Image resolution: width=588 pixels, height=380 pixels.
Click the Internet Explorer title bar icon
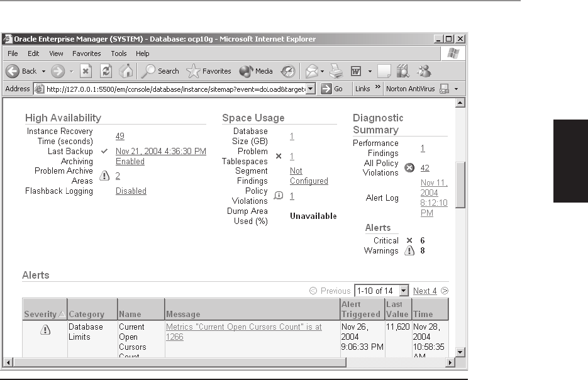pos(8,39)
